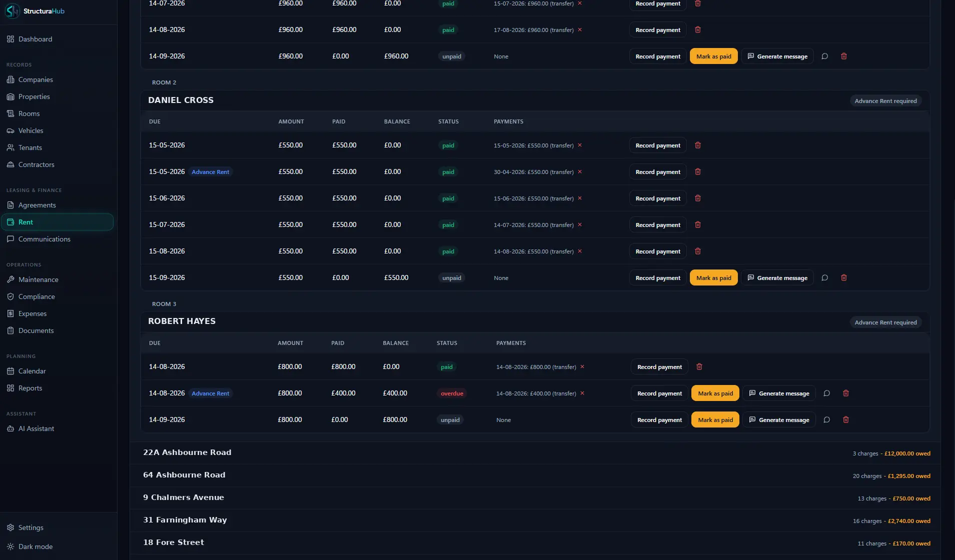Mark Daniel Cross 15-09-2026 as paid

714,277
